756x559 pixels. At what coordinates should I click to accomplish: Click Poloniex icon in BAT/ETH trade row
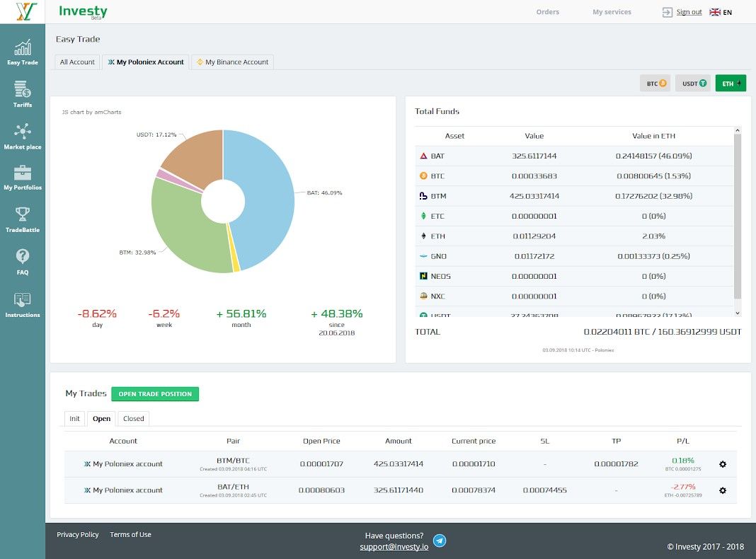coord(87,490)
